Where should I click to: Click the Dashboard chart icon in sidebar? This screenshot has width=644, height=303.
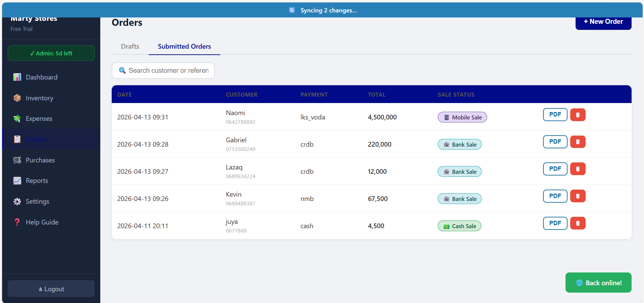[17, 77]
